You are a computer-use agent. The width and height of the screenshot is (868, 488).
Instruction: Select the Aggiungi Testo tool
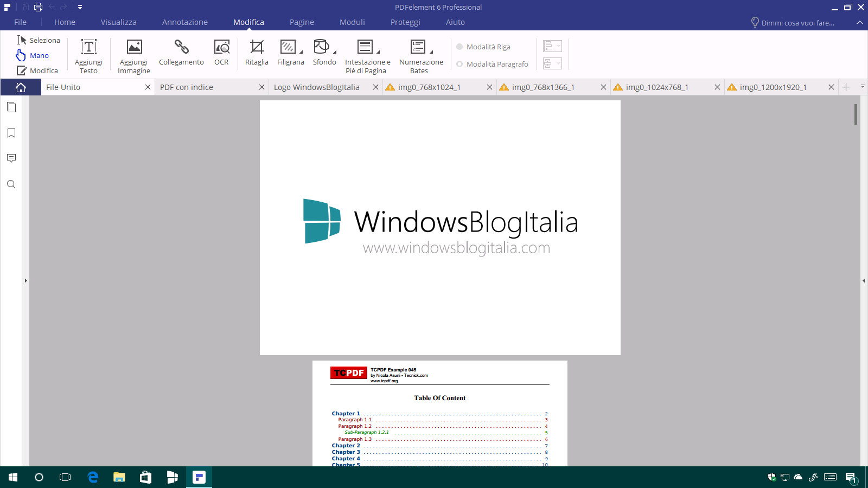click(x=88, y=56)
